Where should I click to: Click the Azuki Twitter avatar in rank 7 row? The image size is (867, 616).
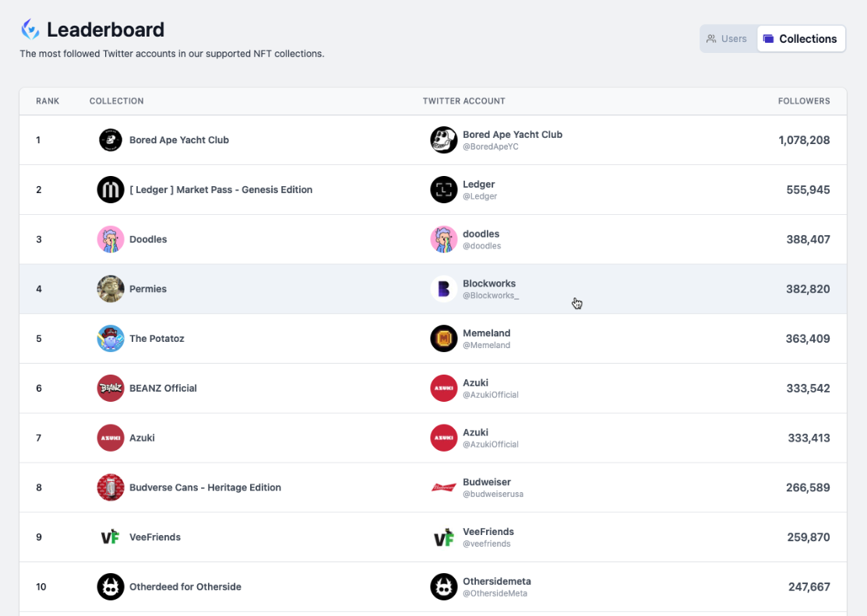pyautogui.click(x=444, y=438)
